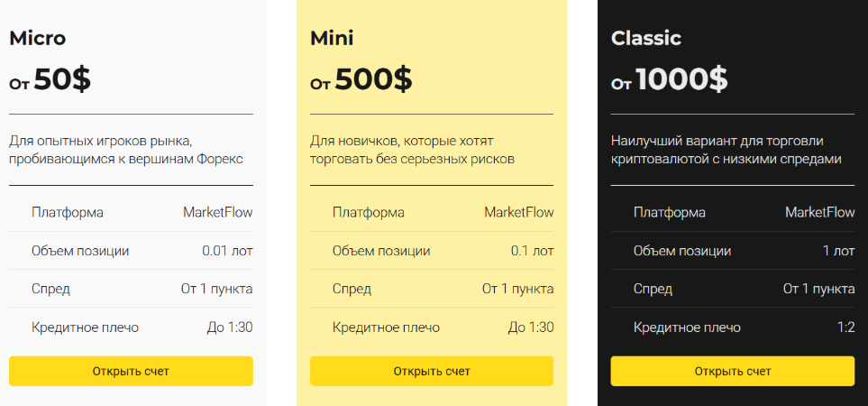Click MarketFlow value in Mini card
The width and height of the screenshot is (868, 406).
(518, 213)
